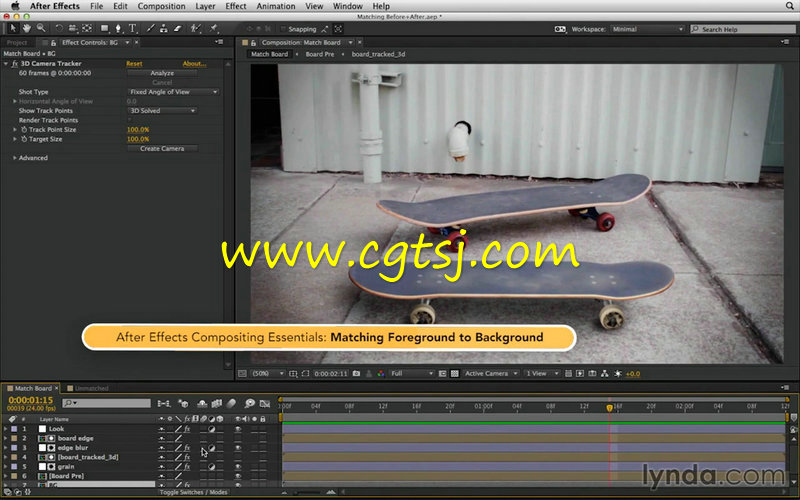This screenshot has height=500, width=800.
Task: Toggle visibility of the Look layer
Action: tap(238, 429)
